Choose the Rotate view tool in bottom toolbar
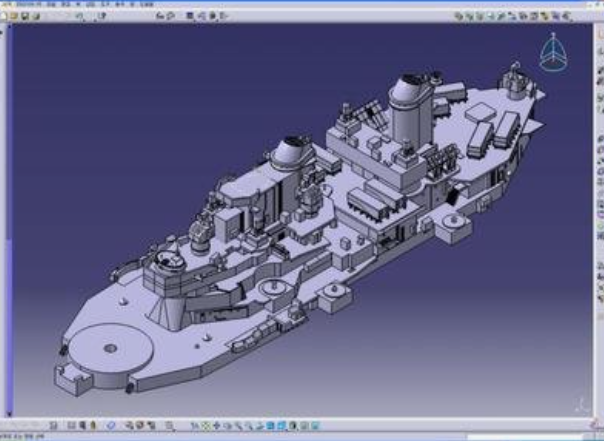The image size is (604, 441). [225, 424]
